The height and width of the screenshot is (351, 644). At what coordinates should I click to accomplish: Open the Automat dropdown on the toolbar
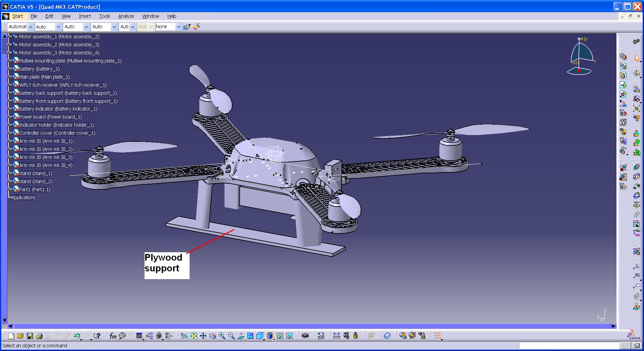[30, 27]
